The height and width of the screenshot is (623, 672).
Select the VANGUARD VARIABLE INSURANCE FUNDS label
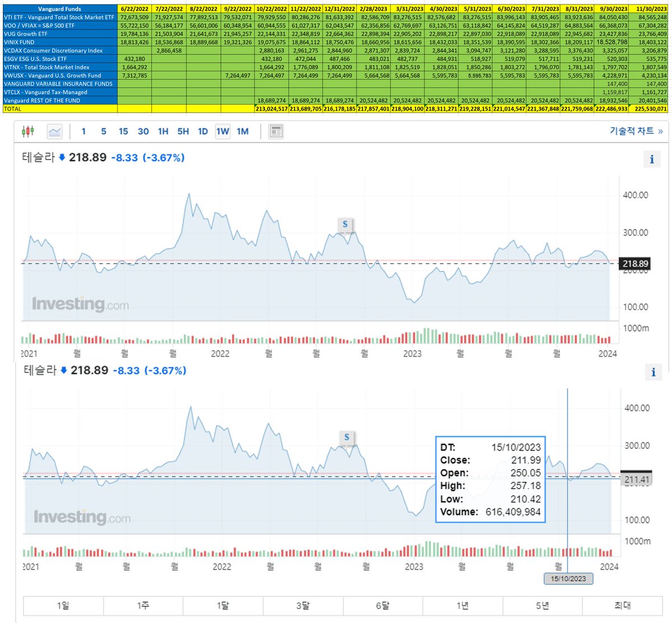pyautogui.click(x=59, y=84)
